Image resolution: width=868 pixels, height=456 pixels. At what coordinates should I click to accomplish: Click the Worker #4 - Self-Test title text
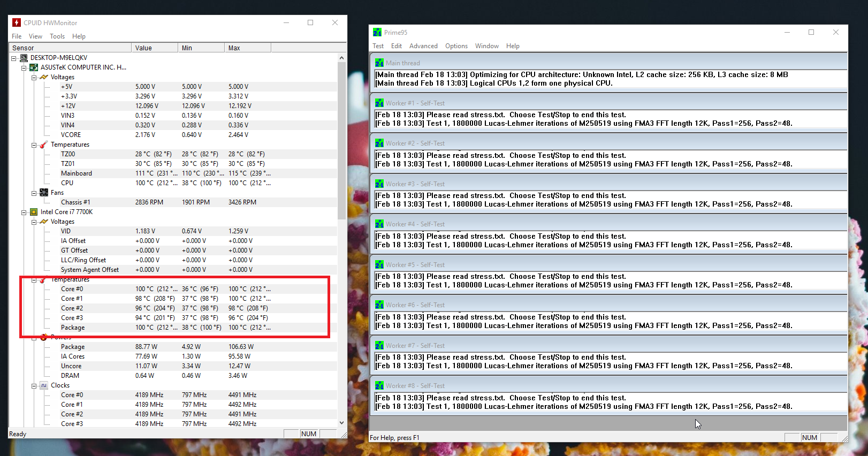point(415,224)
